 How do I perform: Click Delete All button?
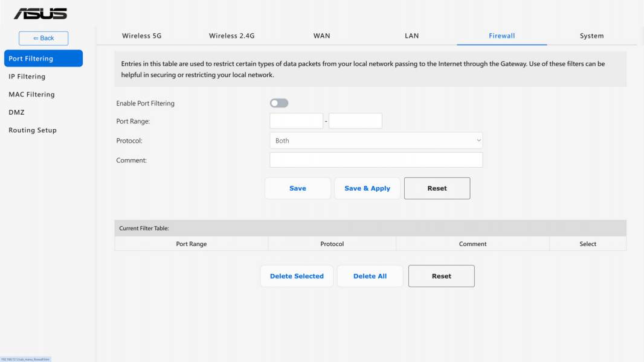(x=370, y=276)
